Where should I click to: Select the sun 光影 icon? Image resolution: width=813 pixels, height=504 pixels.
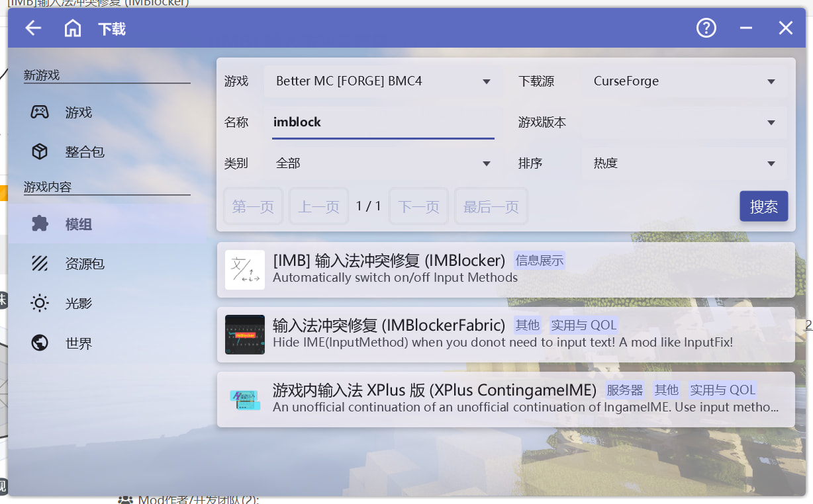pyautogui.click(x=40, y=304)
